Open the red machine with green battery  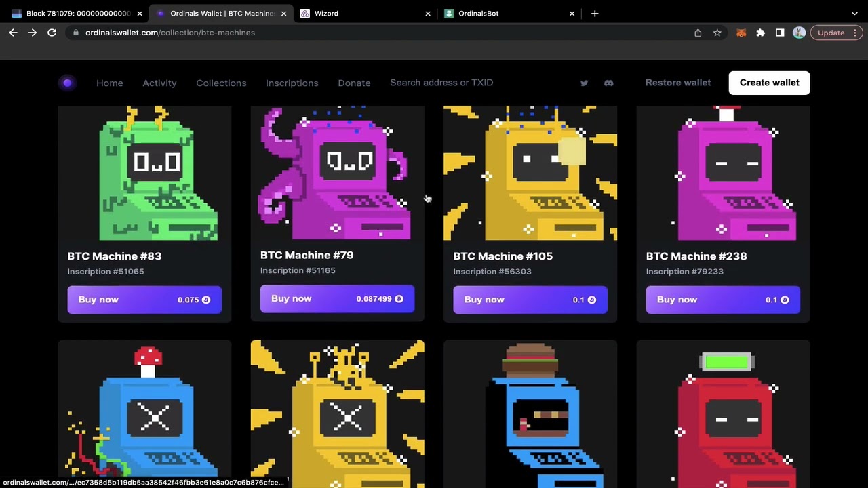723,414
